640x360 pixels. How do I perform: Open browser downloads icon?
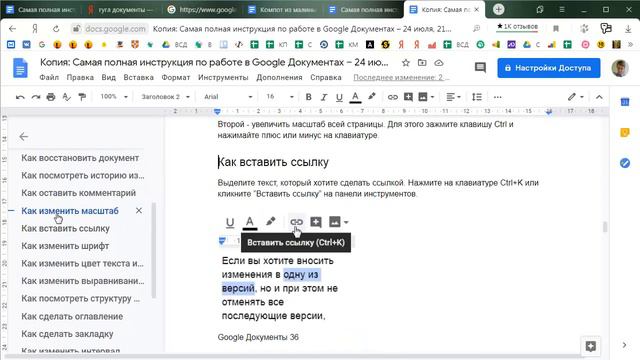tap(628, 29)
